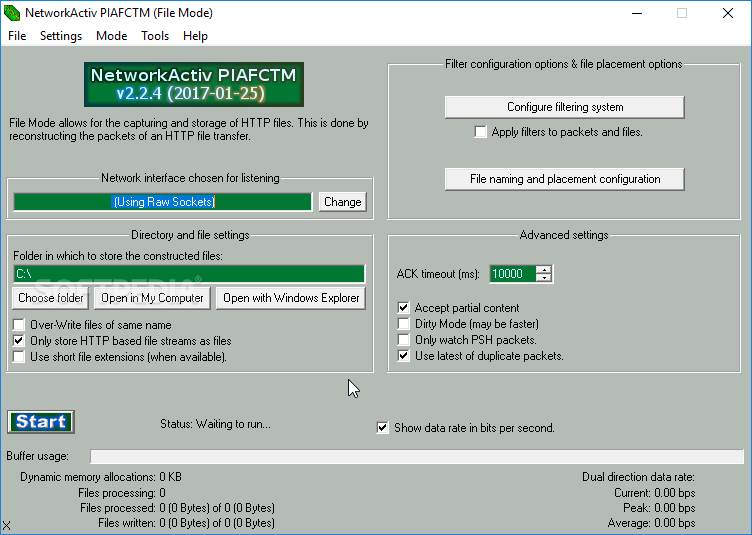This screenshot has height=535, width=752.
Task: Click 'Dynamic memory allocations: 0 KB' text
Action: click(x=101, y=477)
